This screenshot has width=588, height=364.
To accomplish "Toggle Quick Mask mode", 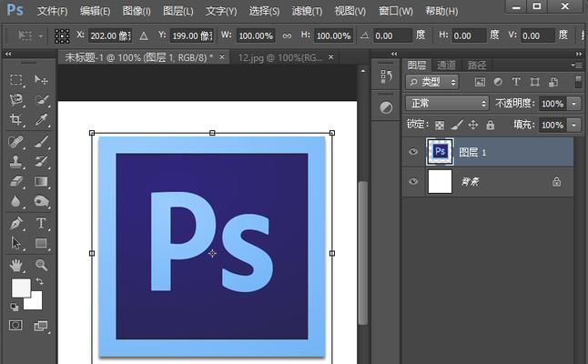I will click(15, 325).
